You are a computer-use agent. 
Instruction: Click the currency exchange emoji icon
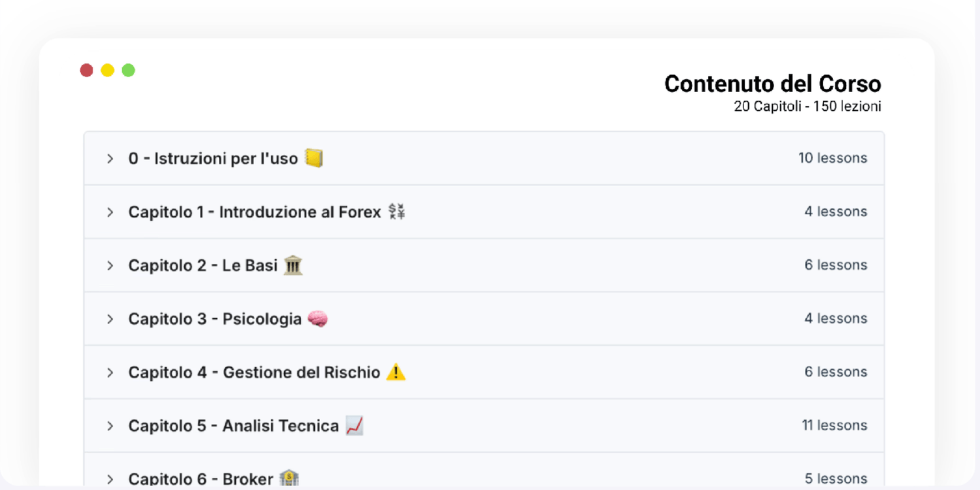click(397, 212)
